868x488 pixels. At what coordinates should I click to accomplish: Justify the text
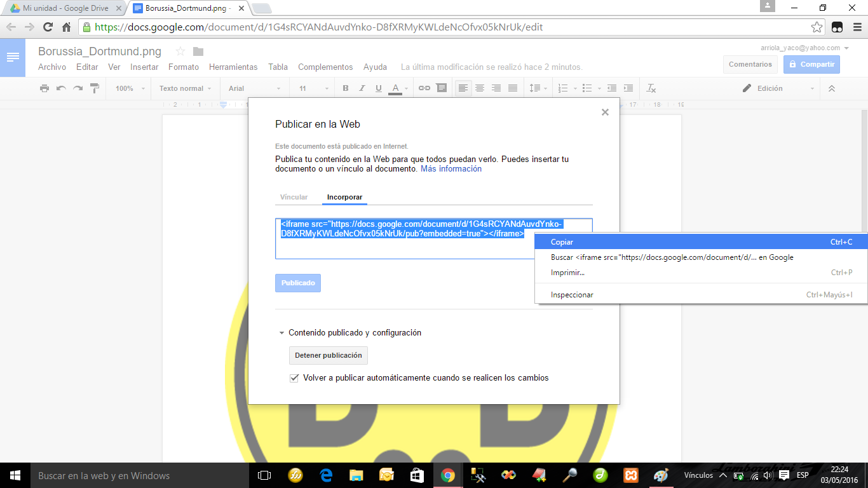coord(513,88)
